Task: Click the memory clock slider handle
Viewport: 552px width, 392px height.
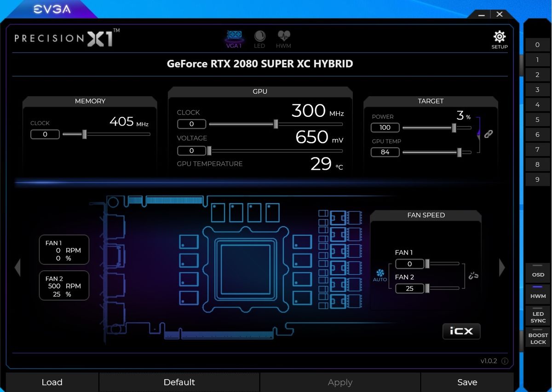Action: (85, 134)
